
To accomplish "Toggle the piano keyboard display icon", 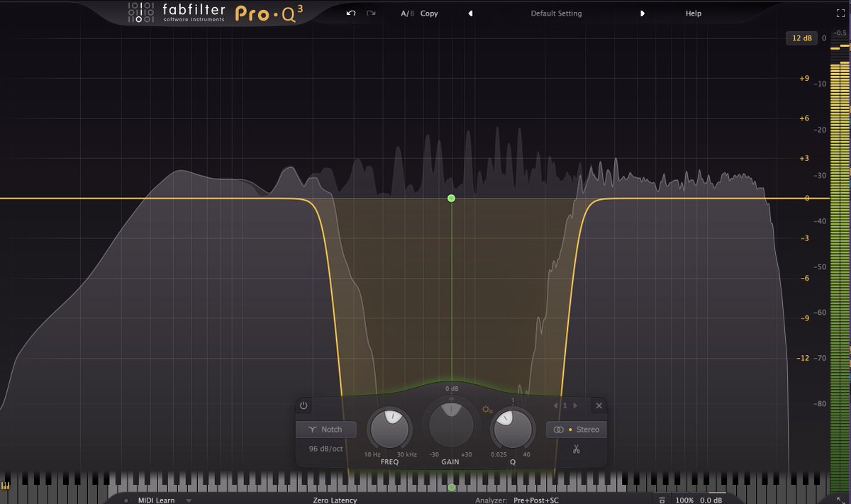I will pyautogui.click(x=6, y=486).
